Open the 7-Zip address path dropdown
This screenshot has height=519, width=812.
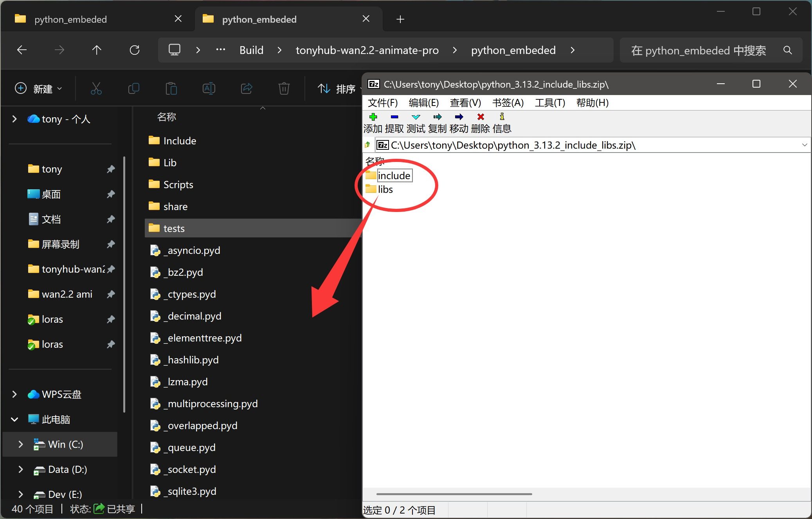coord(804,145)
